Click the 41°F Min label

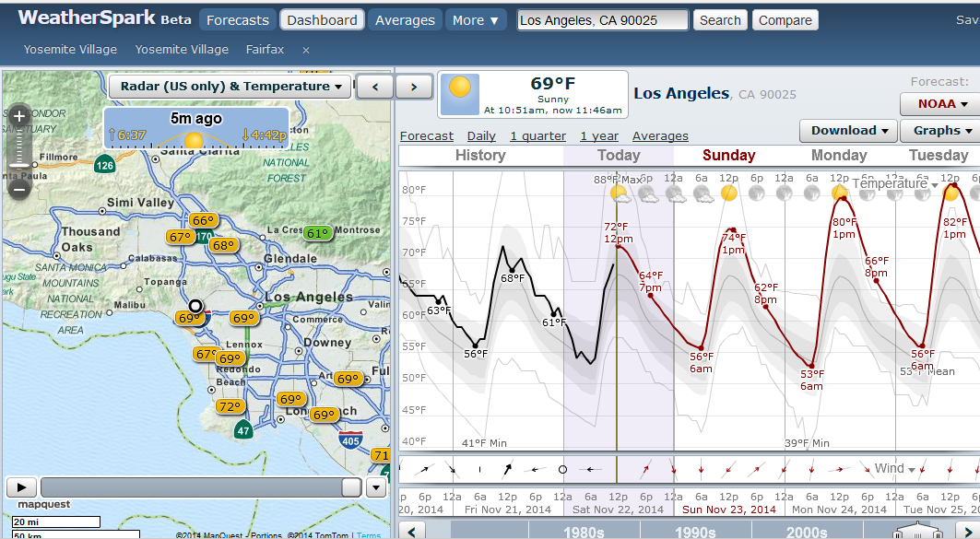point(484,443)
